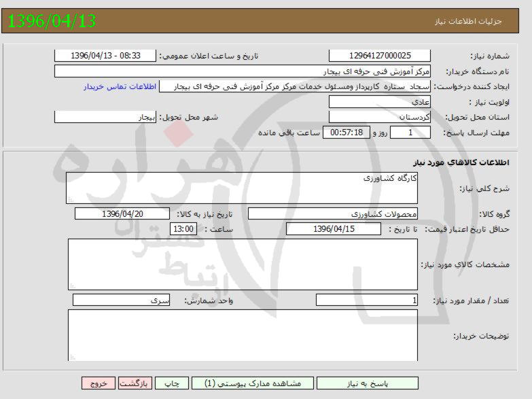The width and height of the screenshot is (532, 399).
Task: Click the شماره نیاز number field
Action: pyautogui.click(x=379, y=56)
